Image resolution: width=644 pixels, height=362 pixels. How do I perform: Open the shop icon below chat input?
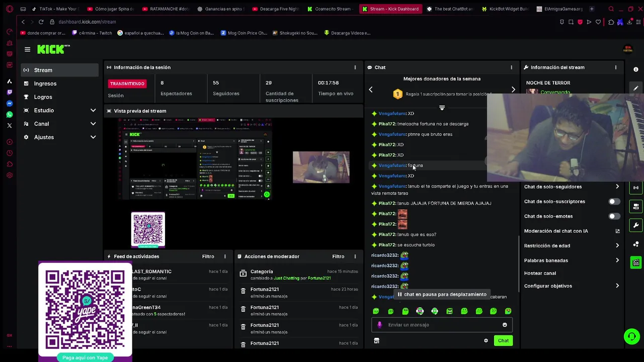[x=376, y=341]
